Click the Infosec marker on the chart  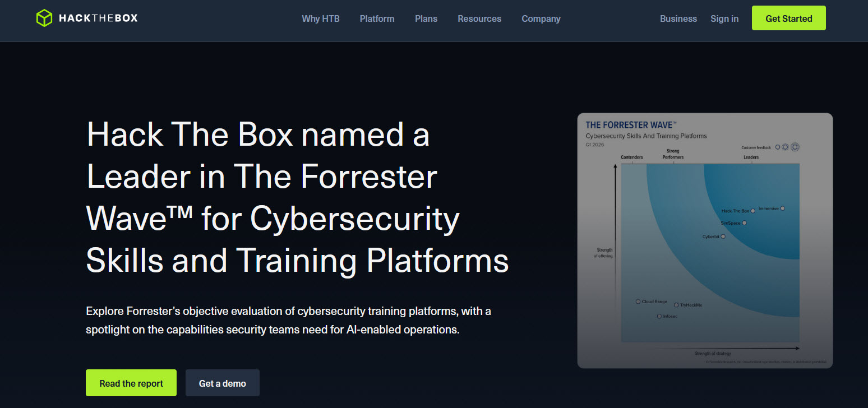pyautogui.click(x=659, y=316)
